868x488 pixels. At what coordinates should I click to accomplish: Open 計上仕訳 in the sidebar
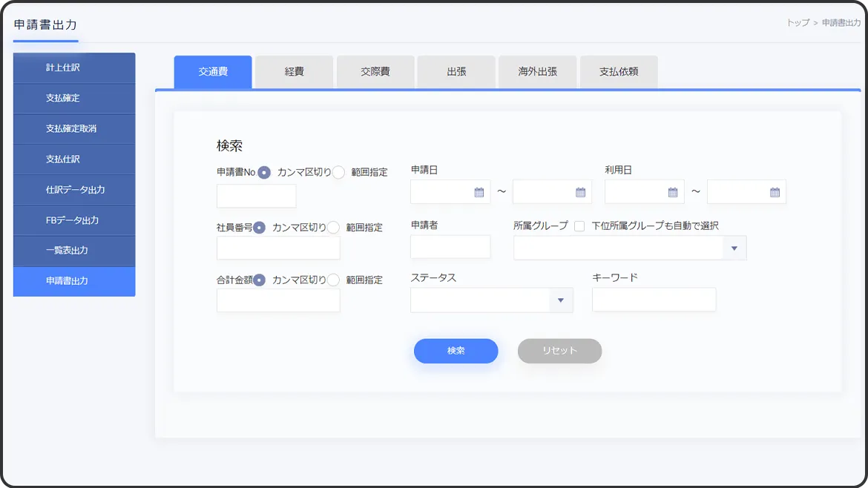point(74,67)
